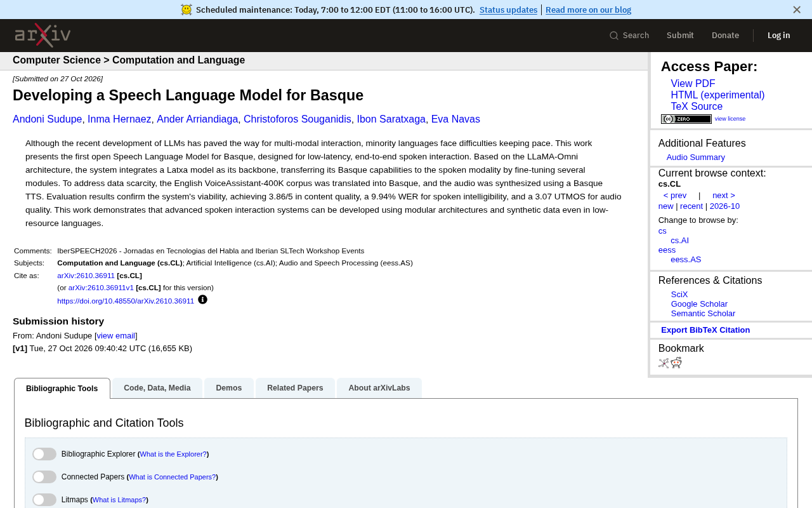Click the DOI info icon

pyautogui.click(x=202, y=300)
